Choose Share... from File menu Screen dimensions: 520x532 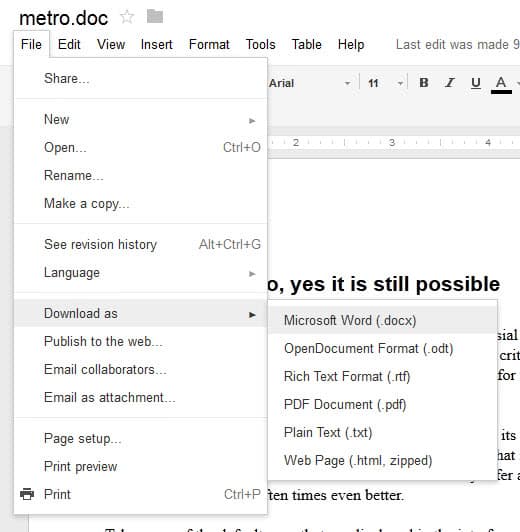tap(140, 78)
